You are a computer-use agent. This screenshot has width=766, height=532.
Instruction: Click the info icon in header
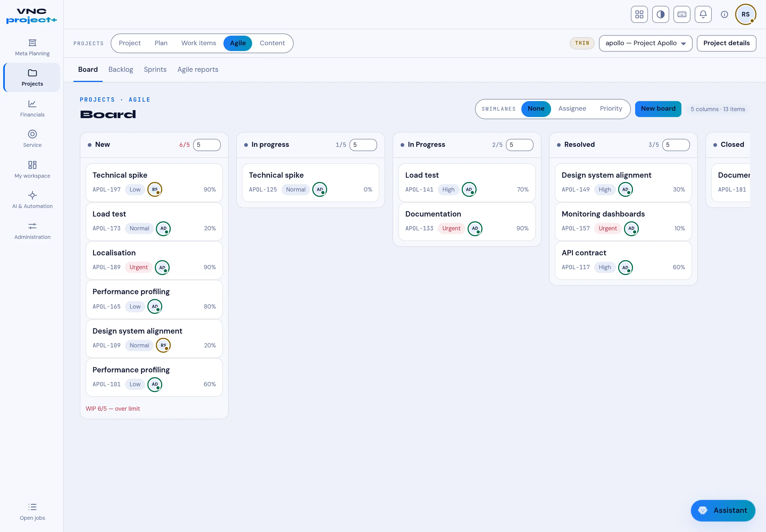[724, 14]
